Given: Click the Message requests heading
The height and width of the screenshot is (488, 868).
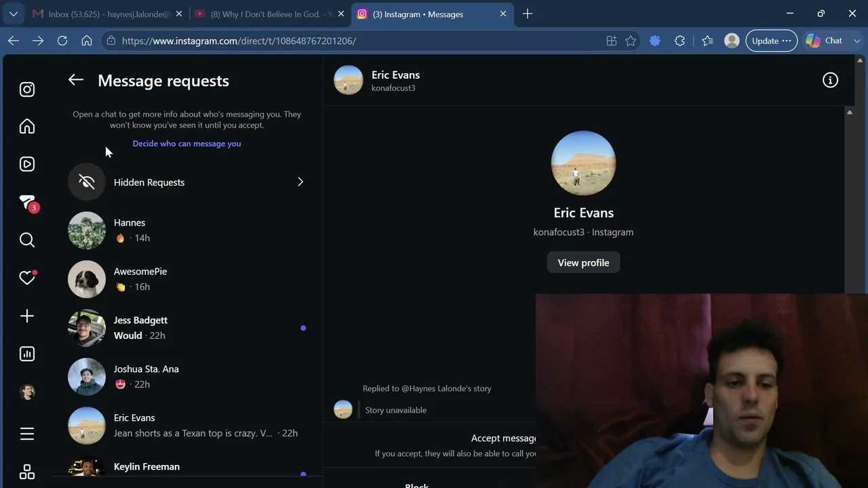Looking at the screenshot, I should coord(163,81).
